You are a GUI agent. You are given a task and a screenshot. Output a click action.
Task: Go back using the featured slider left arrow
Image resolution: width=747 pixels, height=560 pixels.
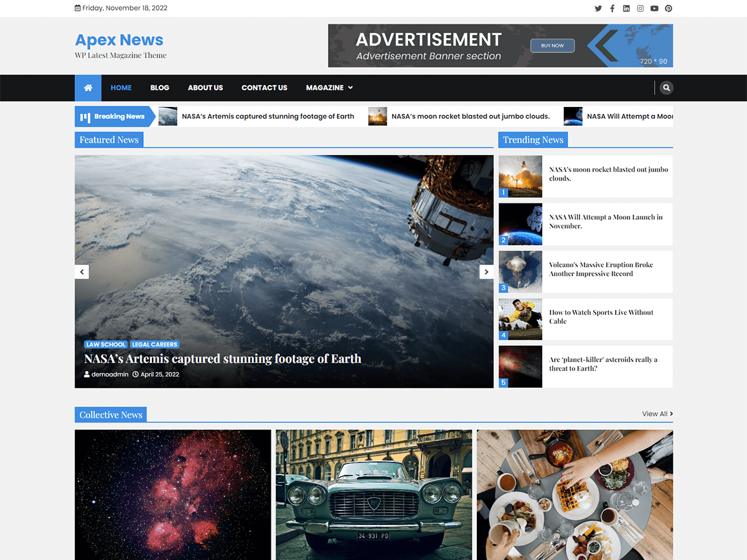pos(82,272)
